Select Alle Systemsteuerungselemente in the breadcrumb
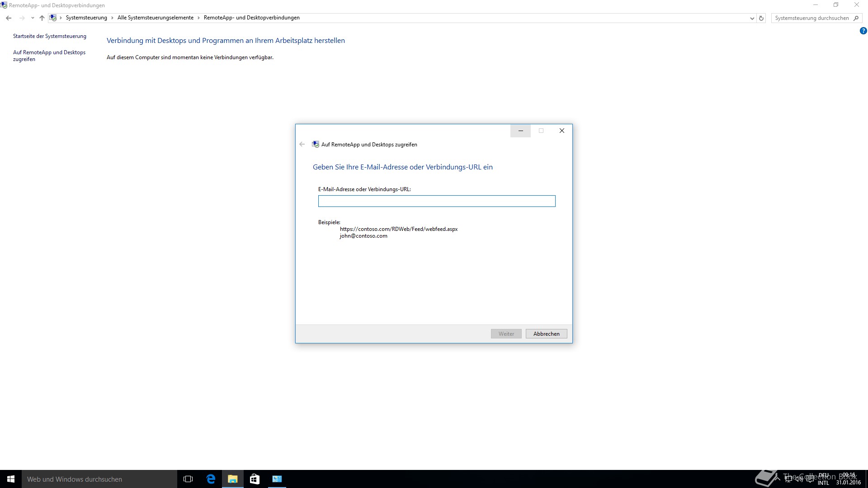This screenshot has height=488, width=868. 156,18
